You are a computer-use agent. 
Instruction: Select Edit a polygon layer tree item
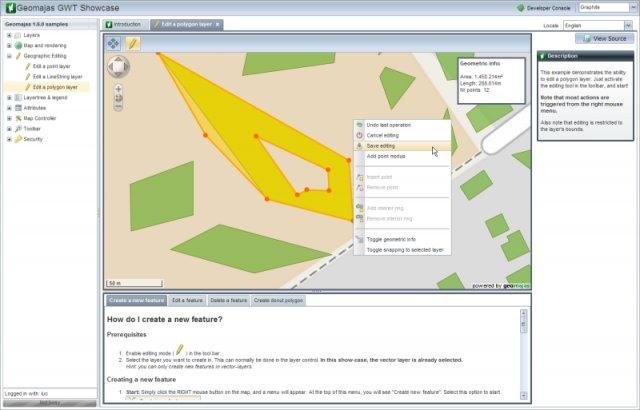(55, 87)
